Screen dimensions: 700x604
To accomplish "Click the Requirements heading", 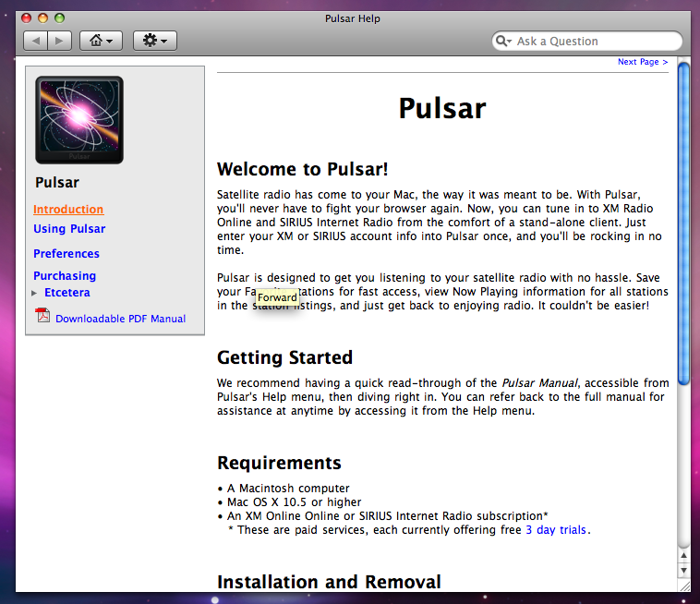I will [x=279, y=464].
